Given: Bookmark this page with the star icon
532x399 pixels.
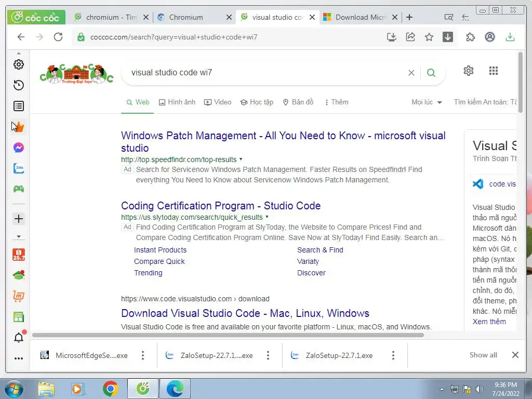Looking at the screenshot, I should 429,37.
